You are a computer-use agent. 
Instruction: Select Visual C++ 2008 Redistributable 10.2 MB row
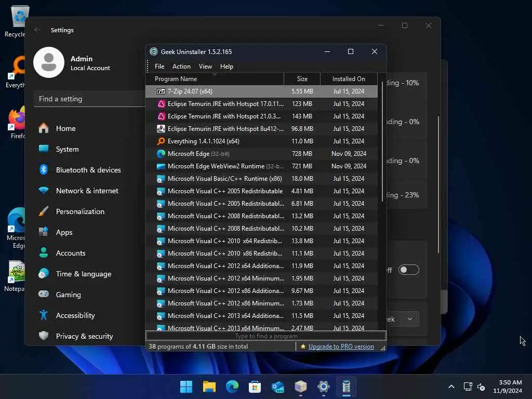262,229
